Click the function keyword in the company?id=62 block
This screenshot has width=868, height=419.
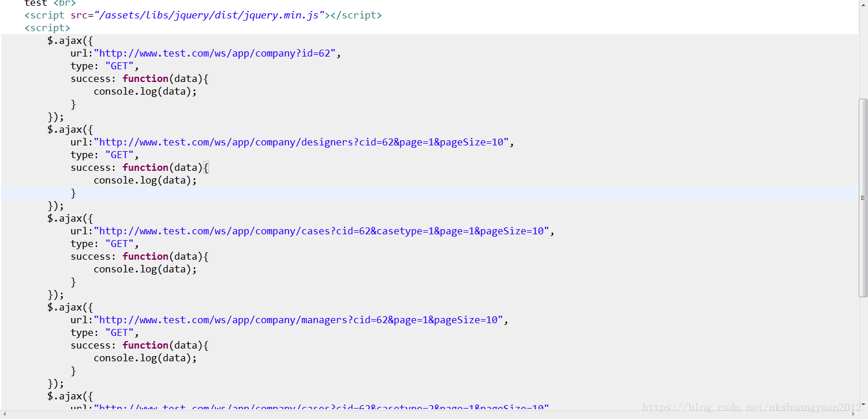coord(145,78)
